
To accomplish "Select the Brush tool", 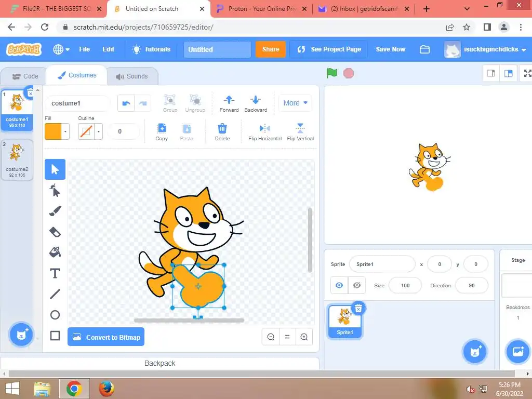I will tap(55, 211).
